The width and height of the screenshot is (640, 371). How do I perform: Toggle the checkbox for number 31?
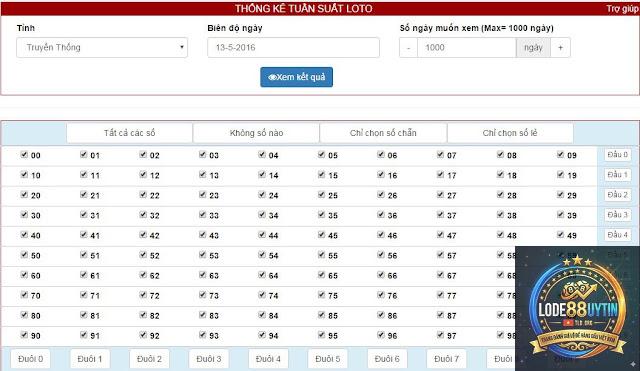pyautogui.click(x=84, y=214)
